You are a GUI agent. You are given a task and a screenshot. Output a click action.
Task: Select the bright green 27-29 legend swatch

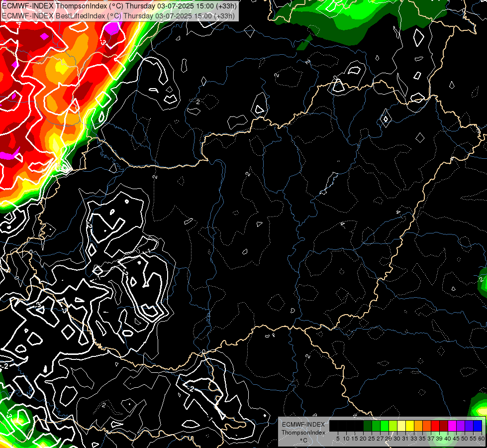pos(385,426)
